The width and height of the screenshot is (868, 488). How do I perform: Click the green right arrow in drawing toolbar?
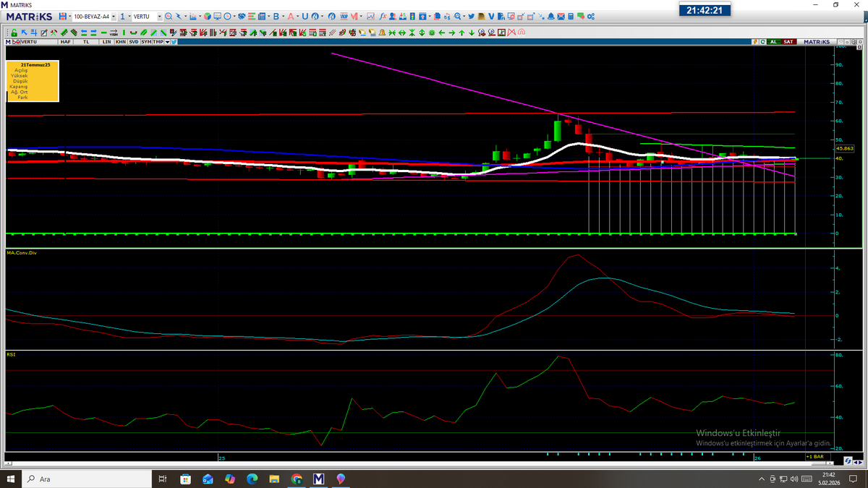tap(452, 33)
